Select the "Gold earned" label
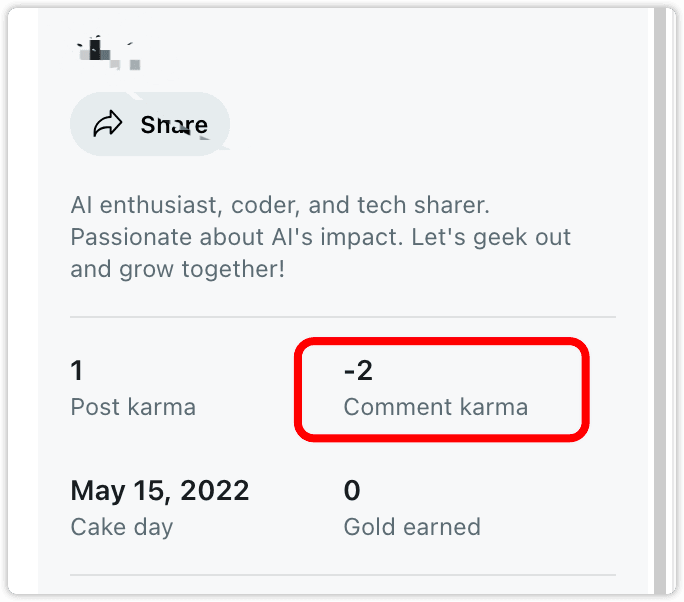The image size is (684, 602). click(411, 526)
